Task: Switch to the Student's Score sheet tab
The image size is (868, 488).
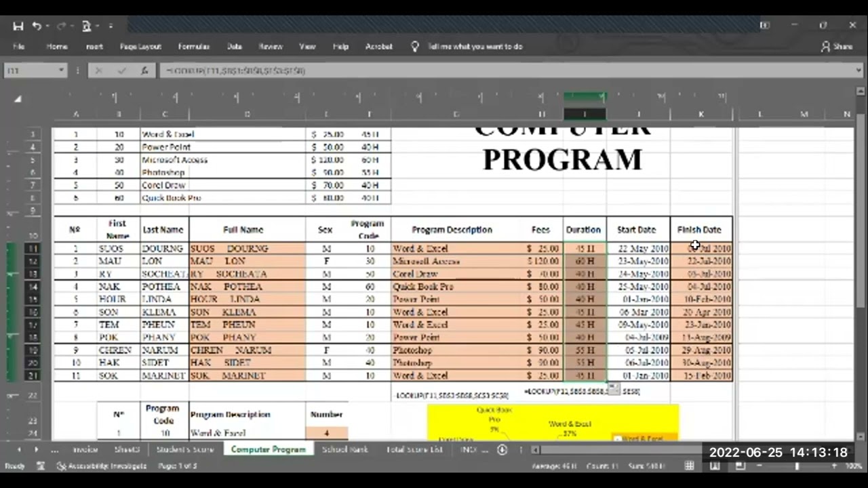Action: tap(185, 449)
